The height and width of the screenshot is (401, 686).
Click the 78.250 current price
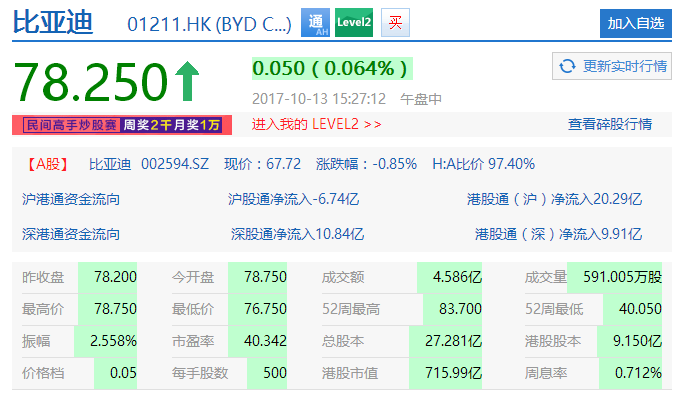90,80
